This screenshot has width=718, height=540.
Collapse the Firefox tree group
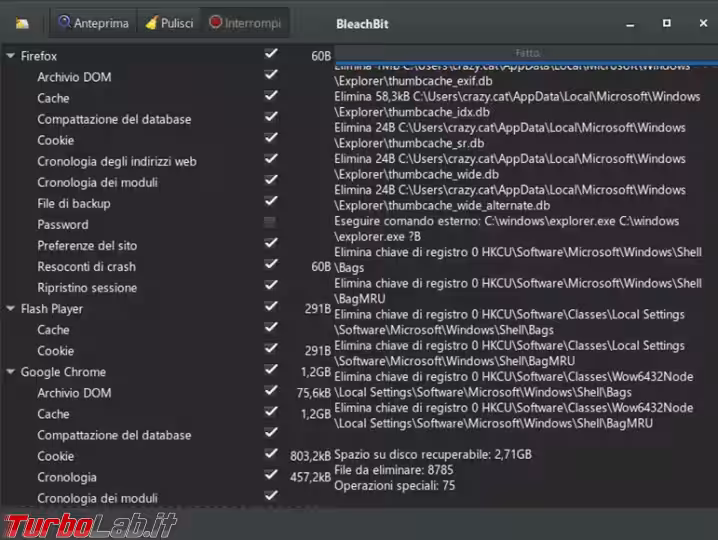click(10, 56)
